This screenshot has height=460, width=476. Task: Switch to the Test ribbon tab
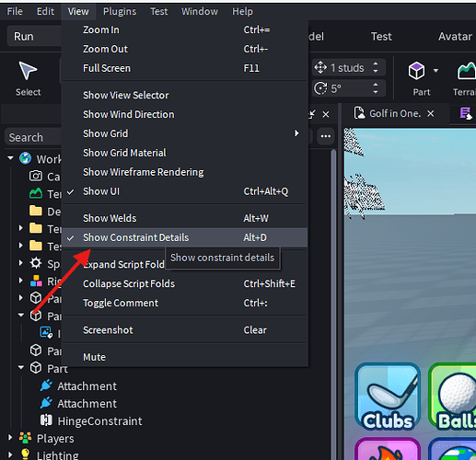point(381,37)
